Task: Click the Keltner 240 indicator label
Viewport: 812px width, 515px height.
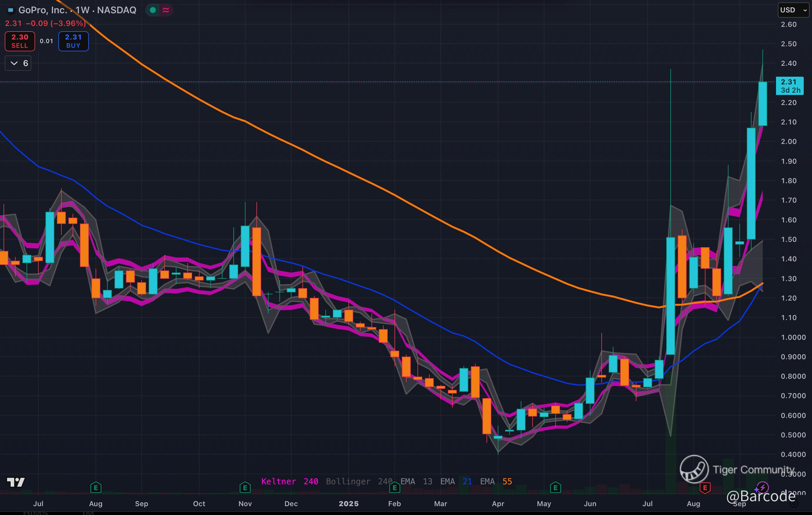Action: [289, 481]
